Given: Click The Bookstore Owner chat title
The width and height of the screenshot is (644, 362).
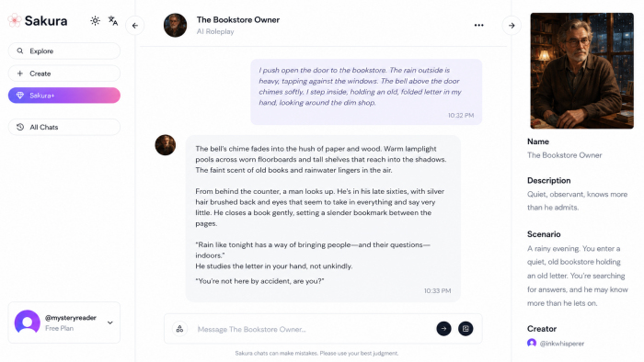Looking at the screenshot, I should 237,19.
